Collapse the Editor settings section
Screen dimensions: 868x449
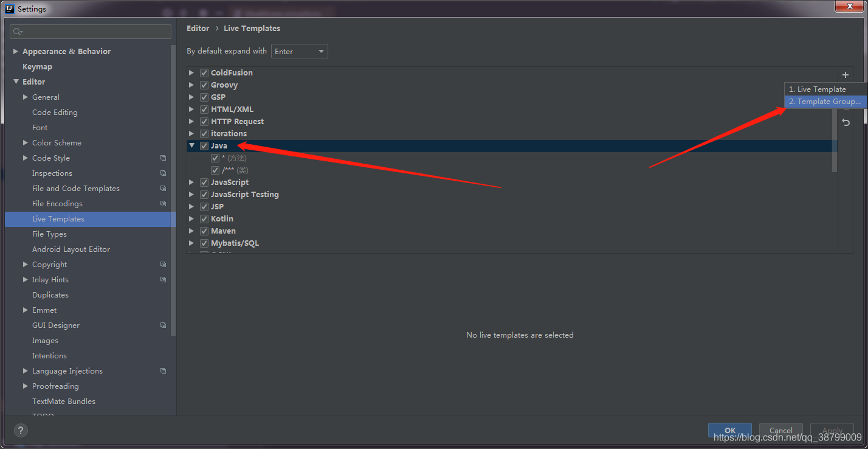coord(15,82)
